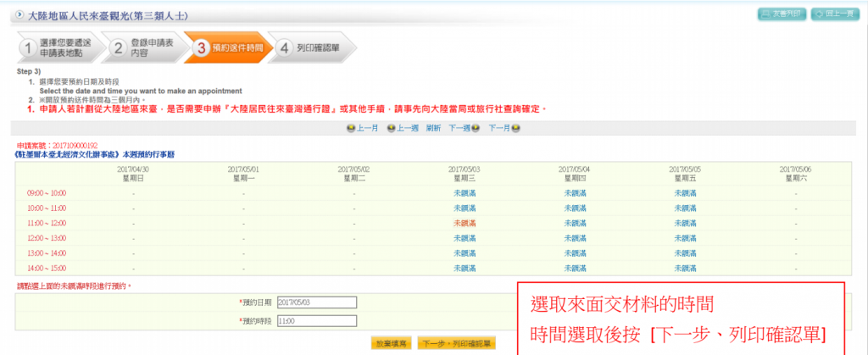Click the 請點選上面的未額滿時段進行預約 instruction

(x=75, y=286)
